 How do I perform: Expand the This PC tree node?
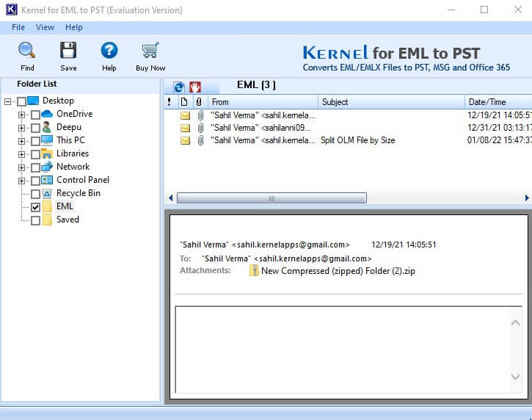(x=21, y=141)
